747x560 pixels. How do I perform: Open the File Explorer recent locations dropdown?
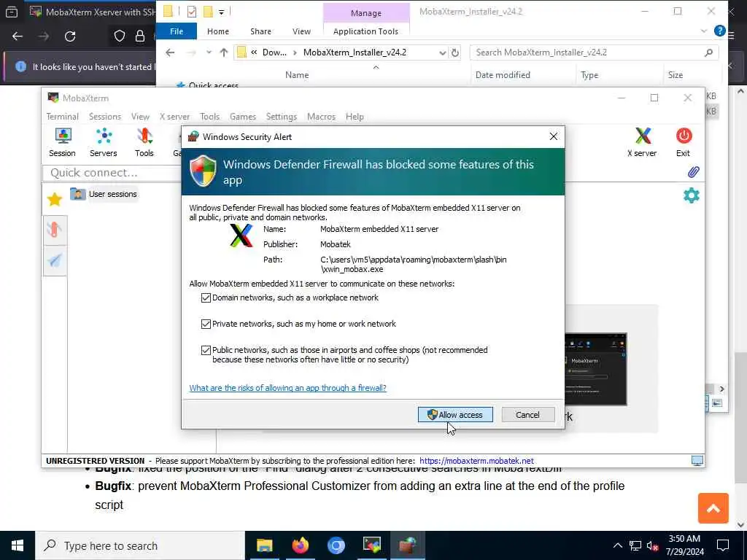coord(209,52)
